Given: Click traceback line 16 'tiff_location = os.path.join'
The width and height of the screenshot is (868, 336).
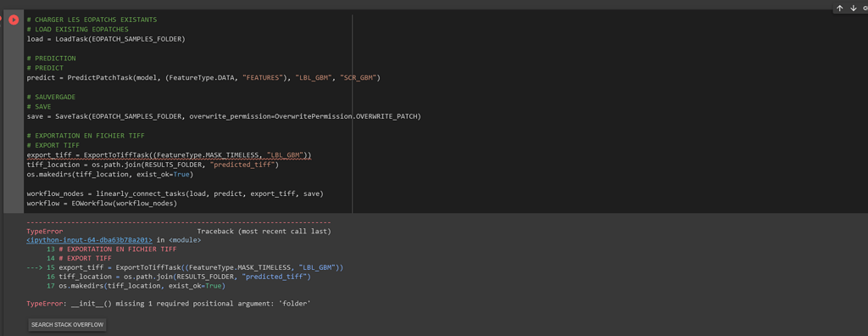Looking at the screenshot, I should (178, 276).
